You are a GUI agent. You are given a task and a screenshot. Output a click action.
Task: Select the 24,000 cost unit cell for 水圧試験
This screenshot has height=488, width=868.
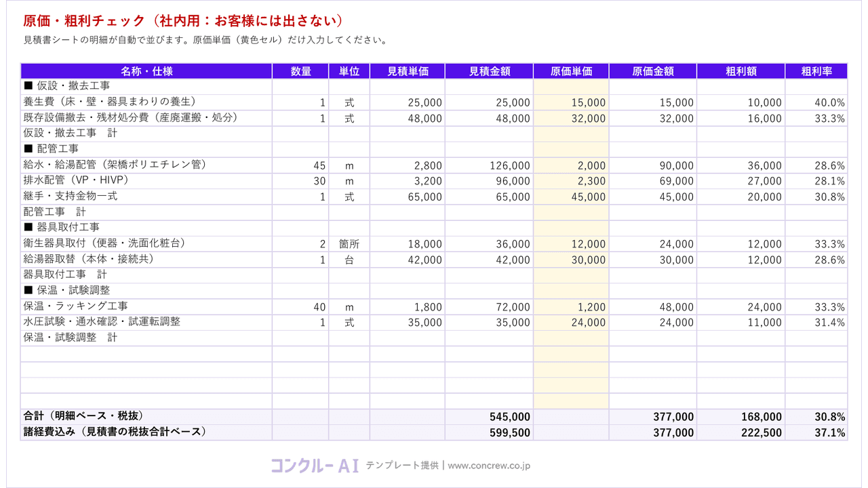point(571,323)
